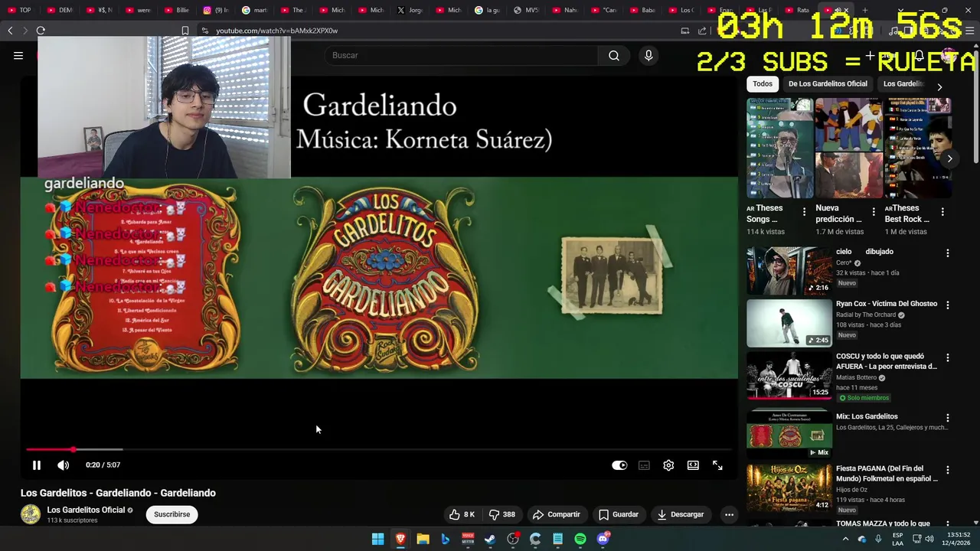Click the search magnifier button
Screen dimensions: 980x551
[613, 55]
